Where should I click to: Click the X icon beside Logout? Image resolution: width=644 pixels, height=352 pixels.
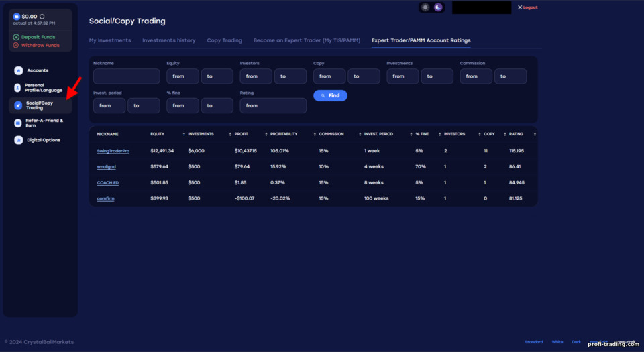pyautogui.click(x=519, y=7)
